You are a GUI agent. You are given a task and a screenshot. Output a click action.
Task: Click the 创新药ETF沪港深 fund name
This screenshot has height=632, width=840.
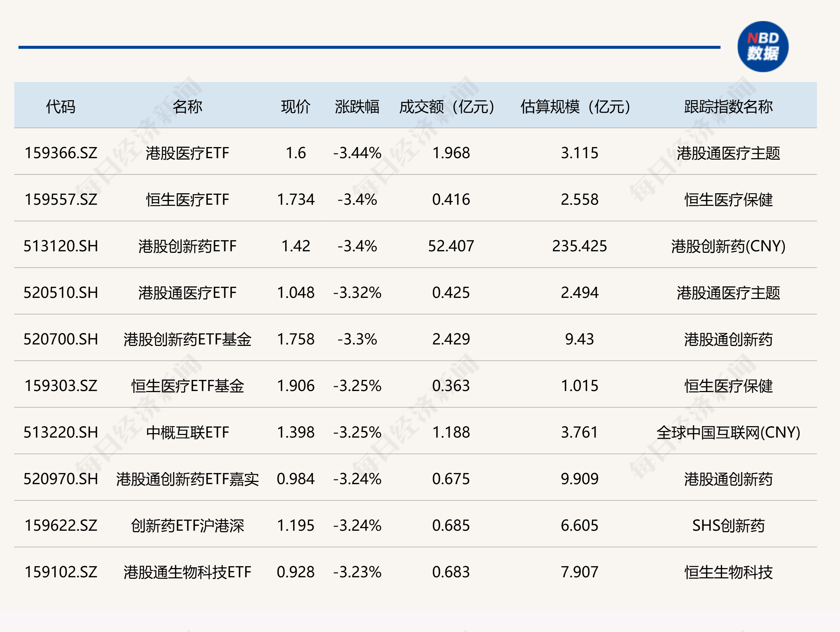pos(187,526)
